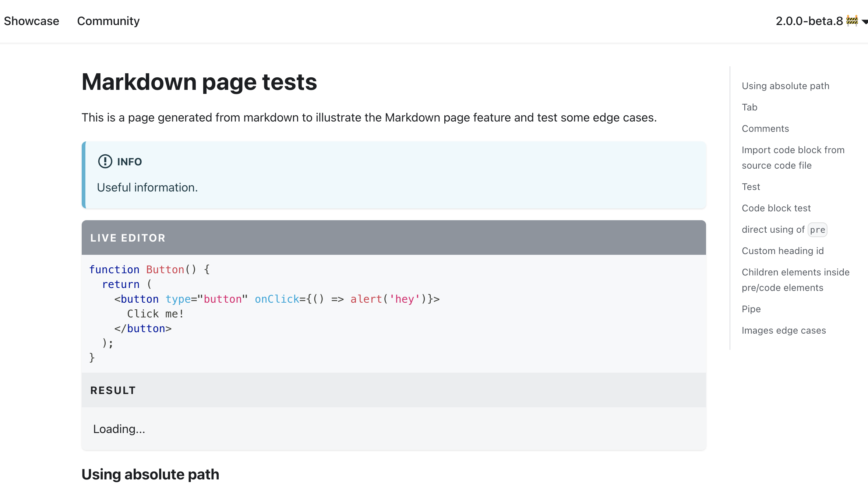
Task: Click the info admonition exclamation icon
Action: tap(105, 161)
